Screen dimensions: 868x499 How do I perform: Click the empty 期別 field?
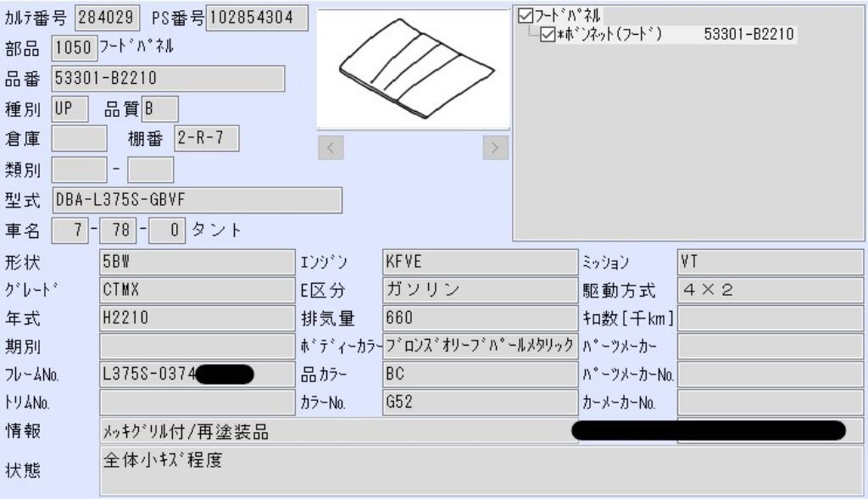point(197,347)
